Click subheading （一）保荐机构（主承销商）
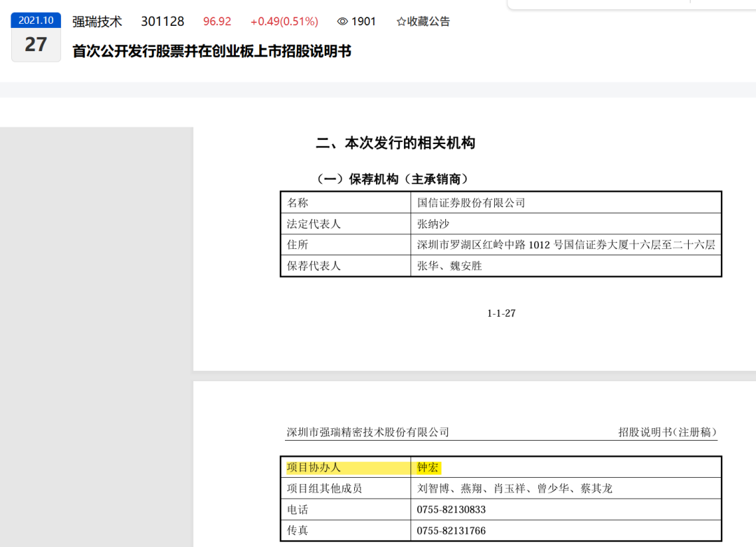Viewport: 756px width, 547px height. click(x=392, y=179)
